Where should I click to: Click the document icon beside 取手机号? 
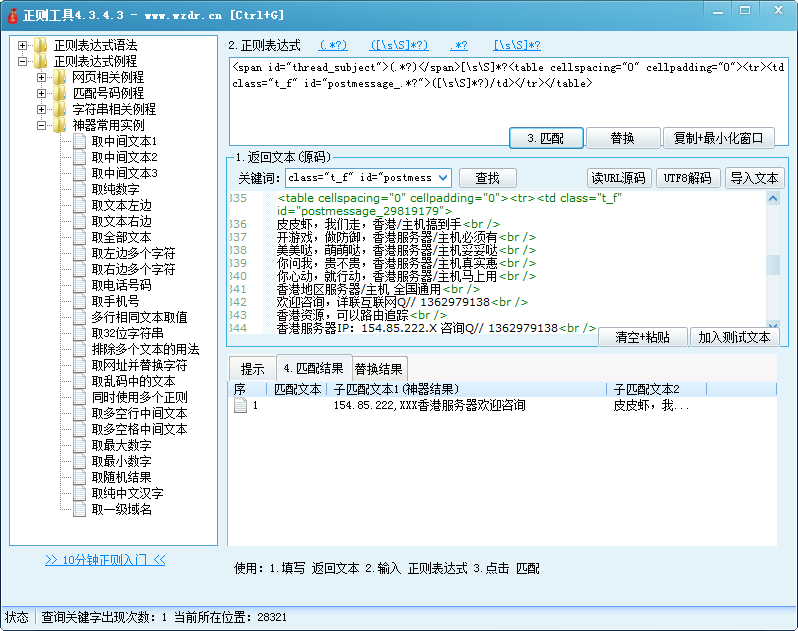[79, 301]
